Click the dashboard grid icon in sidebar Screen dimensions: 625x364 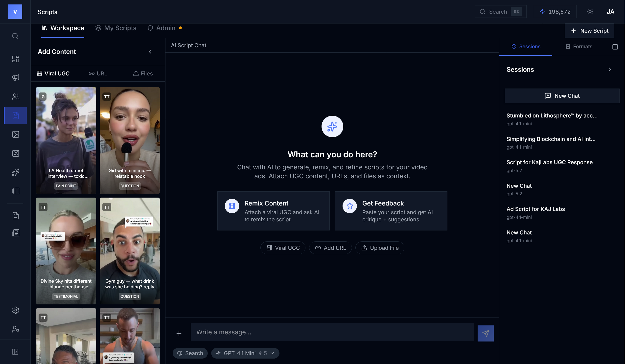(15, 59)
